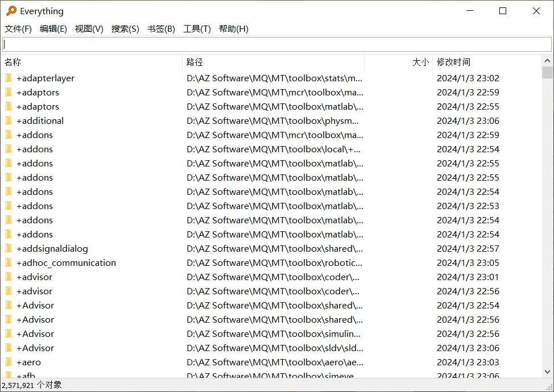Sort by the 路径 column header

[x=274, y=62]
